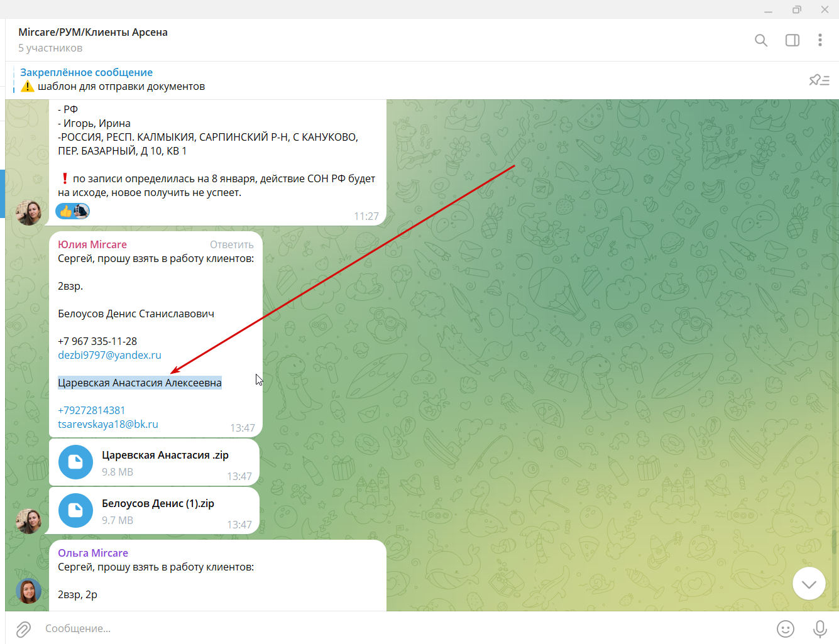Click the selected text Царевская Анастасия Алексеевна
Viewport: 839px width, 644px height.
point(140,383)
